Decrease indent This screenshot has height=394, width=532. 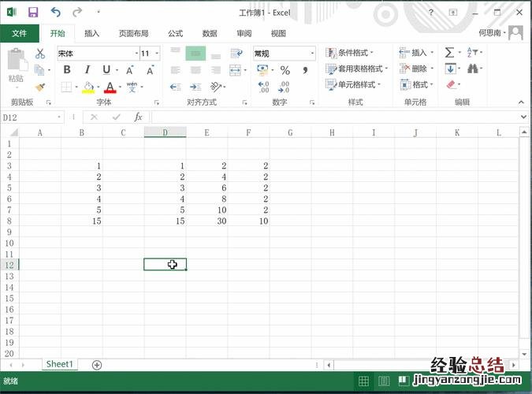click(176, 87)
